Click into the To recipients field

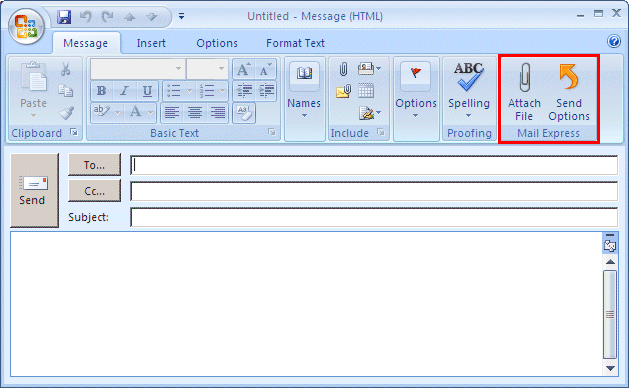pos(374,165)
